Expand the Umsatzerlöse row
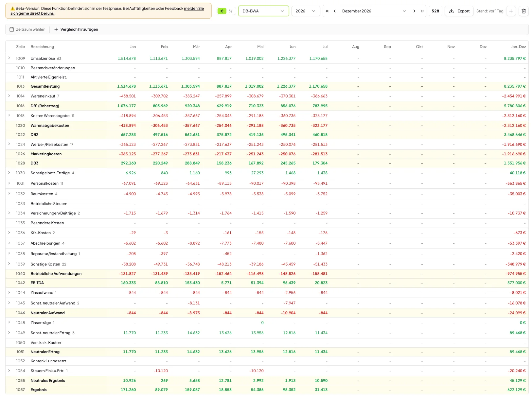Viewport: 532px width, 396px height. 9,58
